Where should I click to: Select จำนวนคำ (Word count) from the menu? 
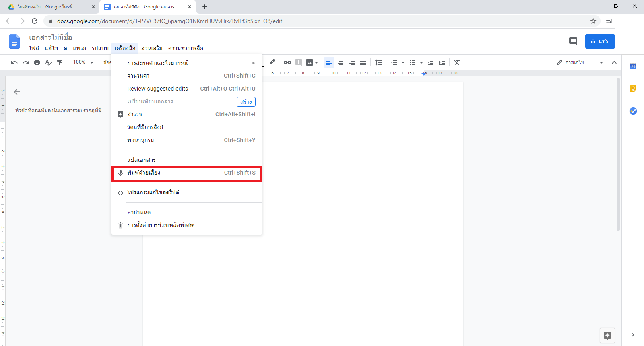(x=187, y=76)
